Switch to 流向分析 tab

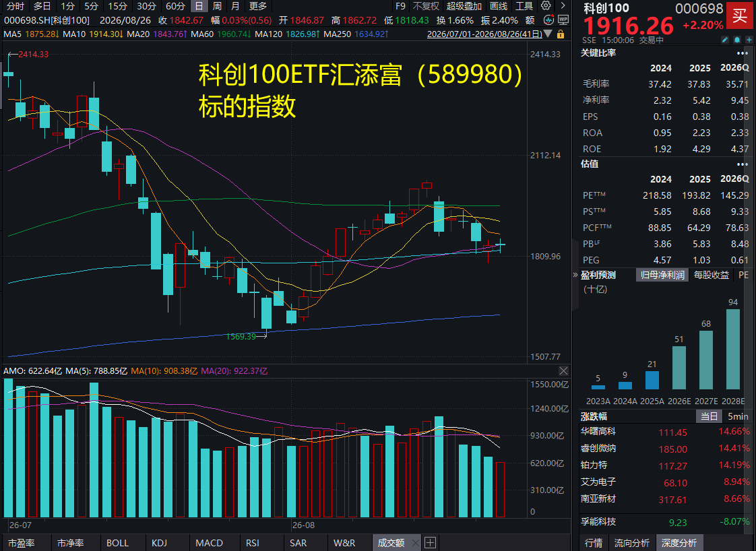coord(631,543)
